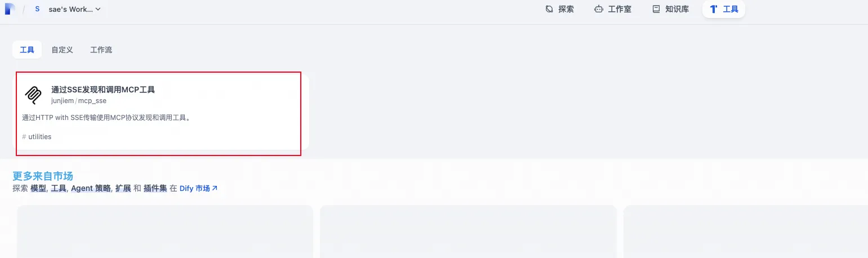Switch to the 工作流 tab
Image resolution: width=868 pixels, height=258 pixels.
101,50
